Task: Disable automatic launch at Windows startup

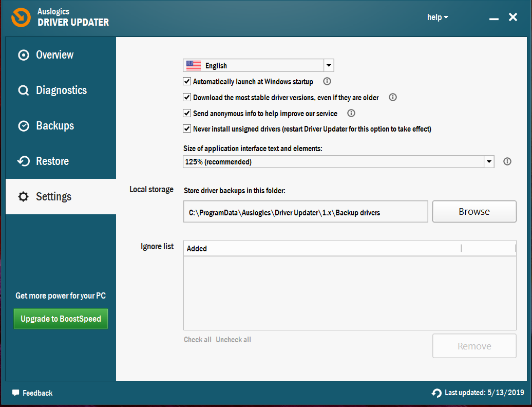Action: (x=187, y=81)
